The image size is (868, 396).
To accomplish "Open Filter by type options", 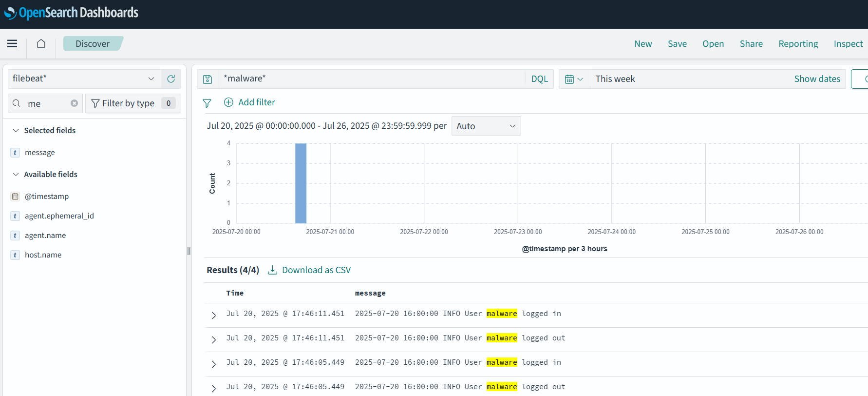I will pos(133,103).
